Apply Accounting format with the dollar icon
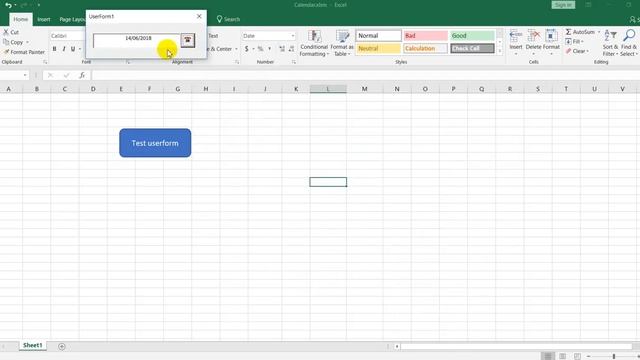640x360 pixels. (x=247, y=49)
